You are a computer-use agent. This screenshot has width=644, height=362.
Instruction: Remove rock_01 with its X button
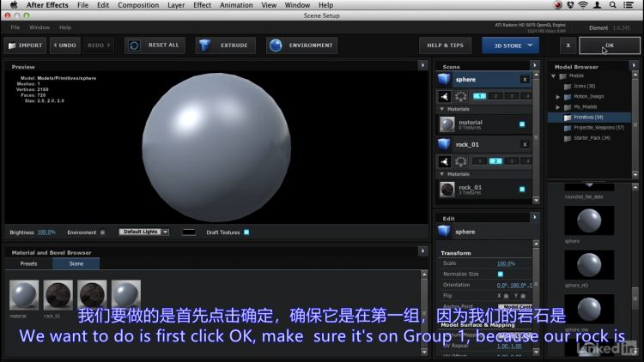coord(525,144)
